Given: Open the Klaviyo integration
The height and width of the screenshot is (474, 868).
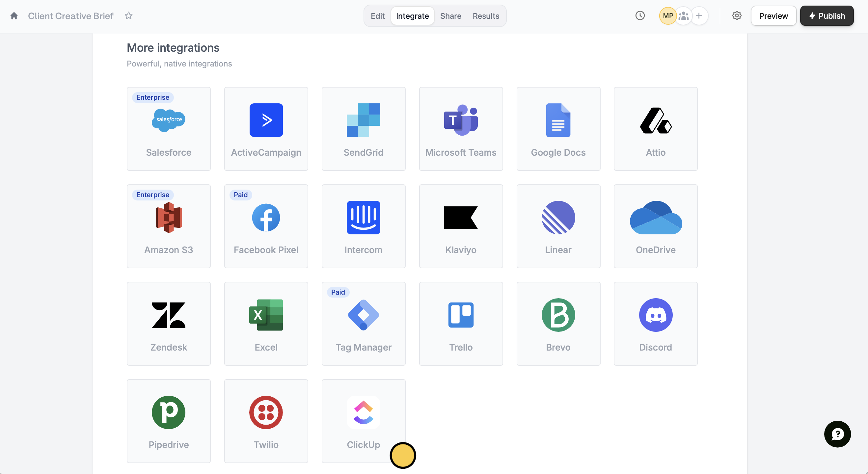Looking at the screenshot, I should coord(461,226).
